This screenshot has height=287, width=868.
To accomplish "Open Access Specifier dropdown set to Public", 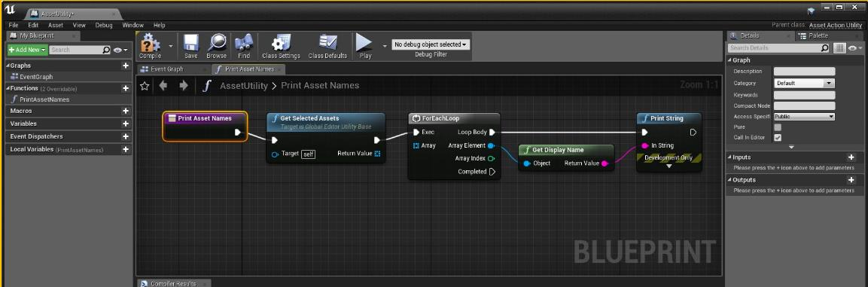I will (x=804, y=117).
